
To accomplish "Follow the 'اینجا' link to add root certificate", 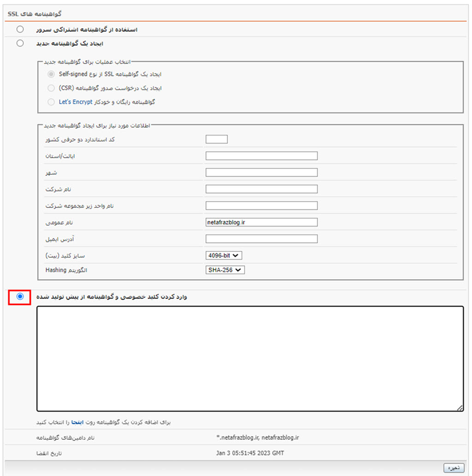I will [77, 422].
